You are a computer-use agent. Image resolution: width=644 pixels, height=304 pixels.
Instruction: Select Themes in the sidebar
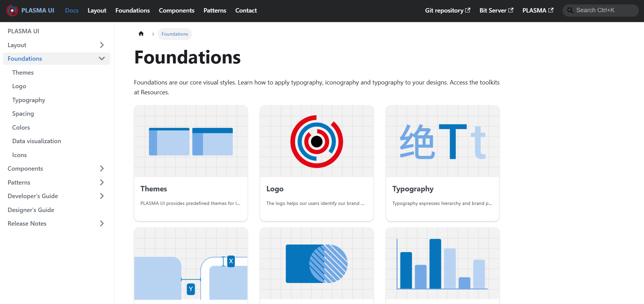coord(23,72)
